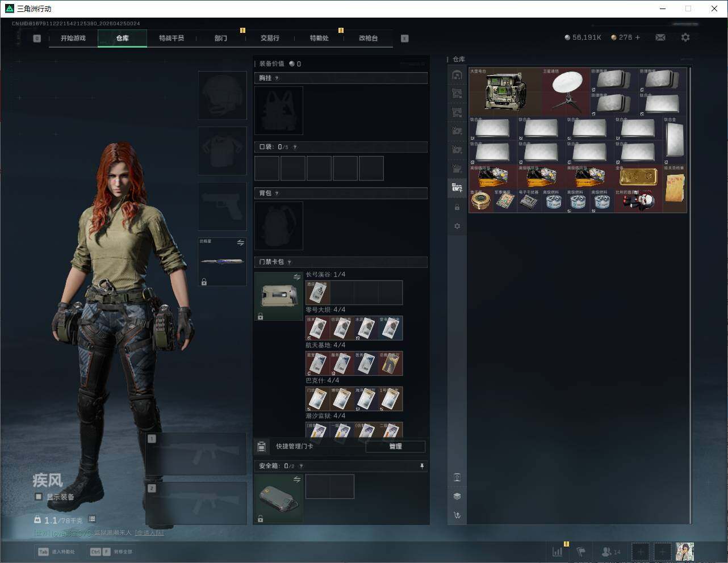The height and width of the screenshot is (563, 728).
Task: Close the 三角洲行动 window
Action: [714, 9]
